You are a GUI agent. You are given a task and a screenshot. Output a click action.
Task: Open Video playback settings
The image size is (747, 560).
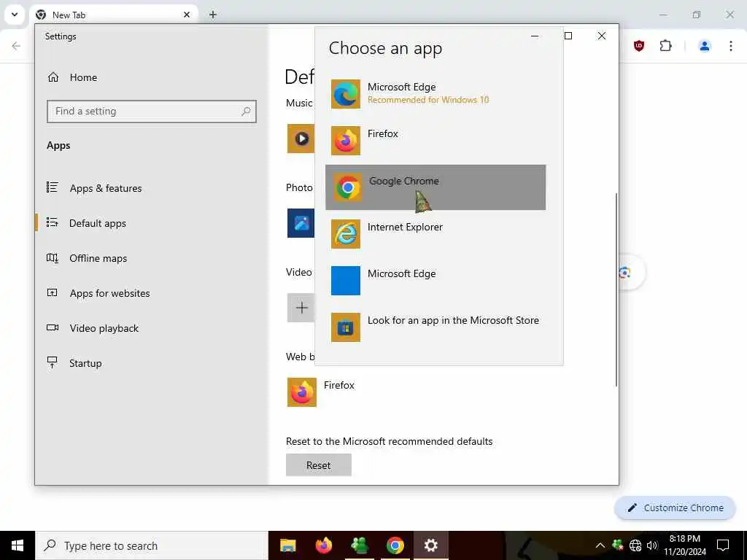point(152,328)
